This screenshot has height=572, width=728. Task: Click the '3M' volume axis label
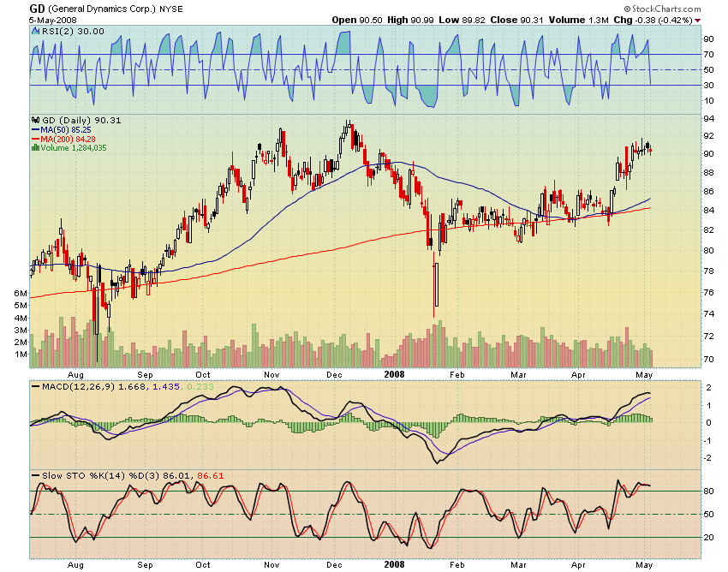21,331
